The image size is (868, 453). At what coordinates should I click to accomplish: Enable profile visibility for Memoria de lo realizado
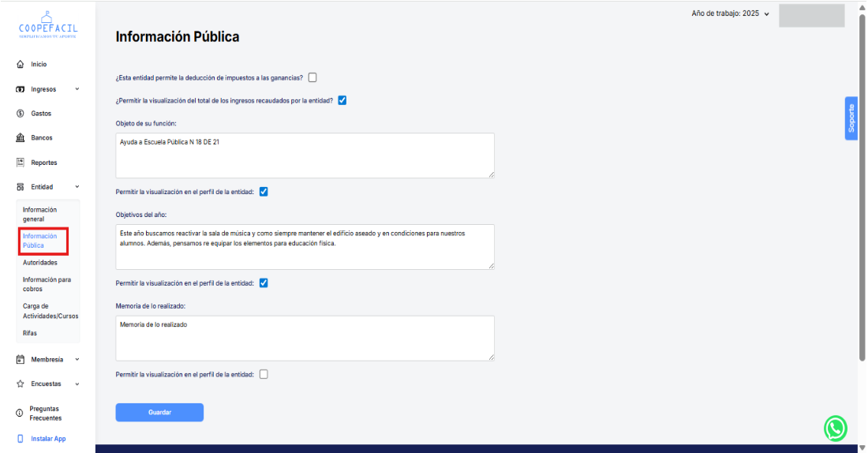(264, 374)
